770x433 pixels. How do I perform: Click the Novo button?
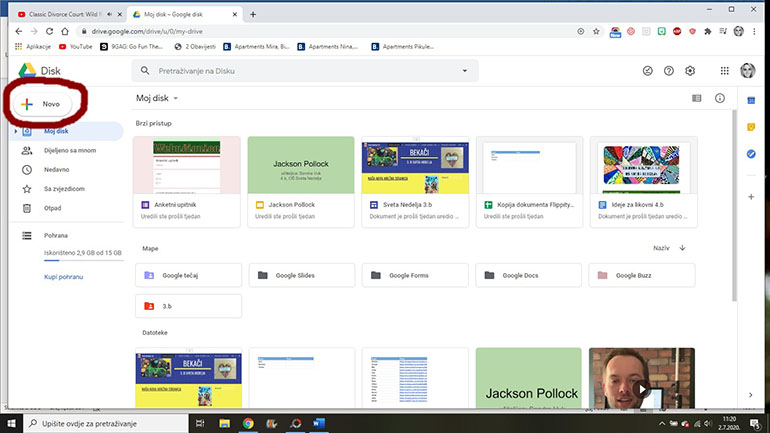(x=43, y=103)
